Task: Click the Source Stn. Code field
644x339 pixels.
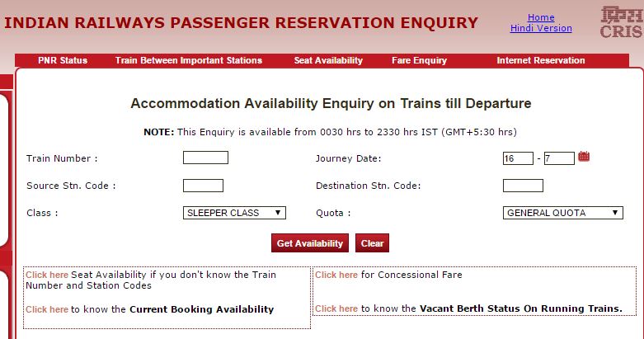Action: point(203,186)
